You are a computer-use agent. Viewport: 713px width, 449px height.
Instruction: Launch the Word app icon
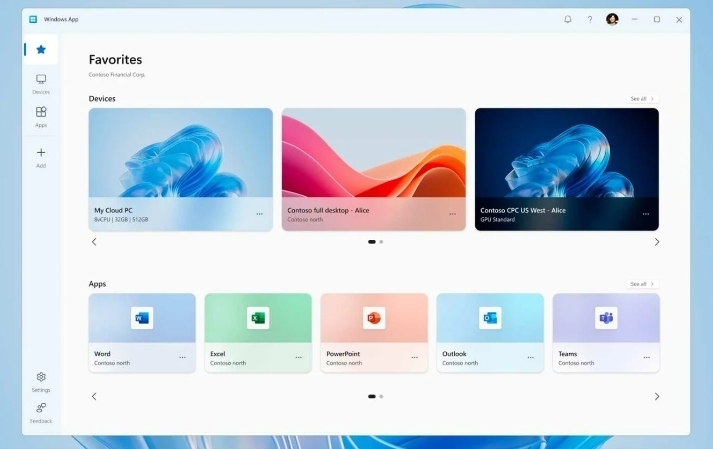click(x=142, y=318)
